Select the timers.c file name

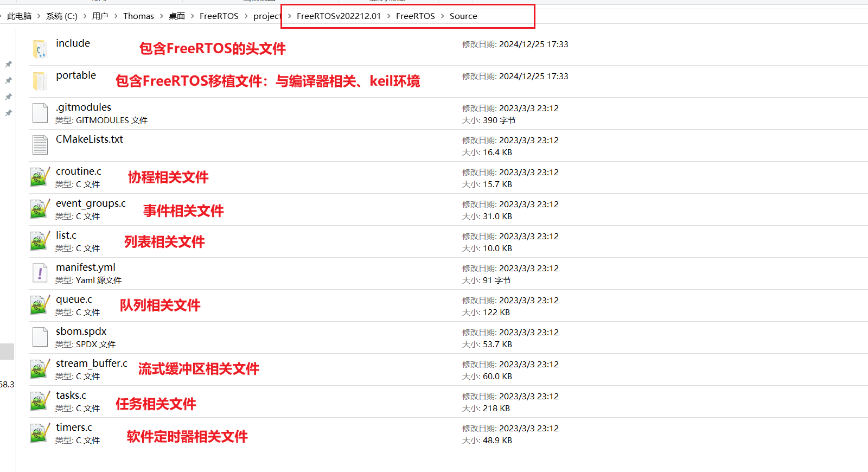pyautogui.click(x=74, y=428)
